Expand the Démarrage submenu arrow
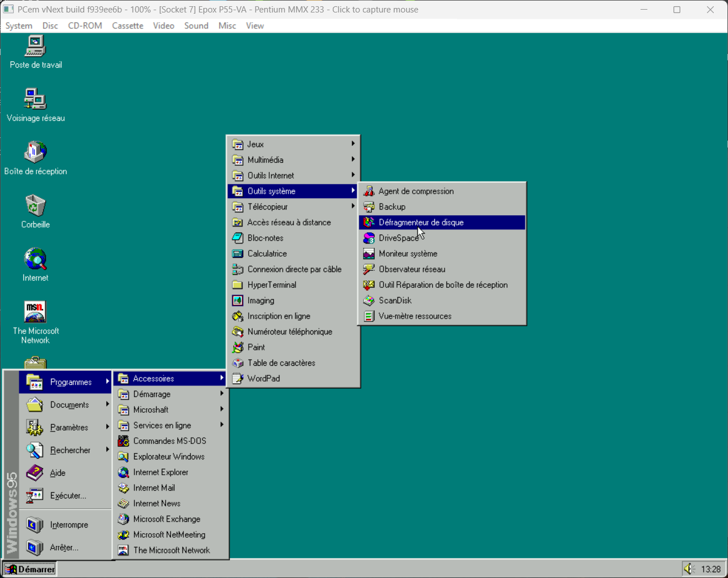The image size is (728, 578). (x=222, y=393)
